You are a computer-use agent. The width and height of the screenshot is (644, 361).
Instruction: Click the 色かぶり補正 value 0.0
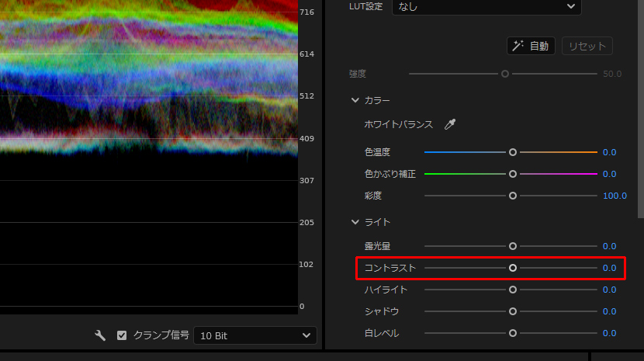[610, 174]
